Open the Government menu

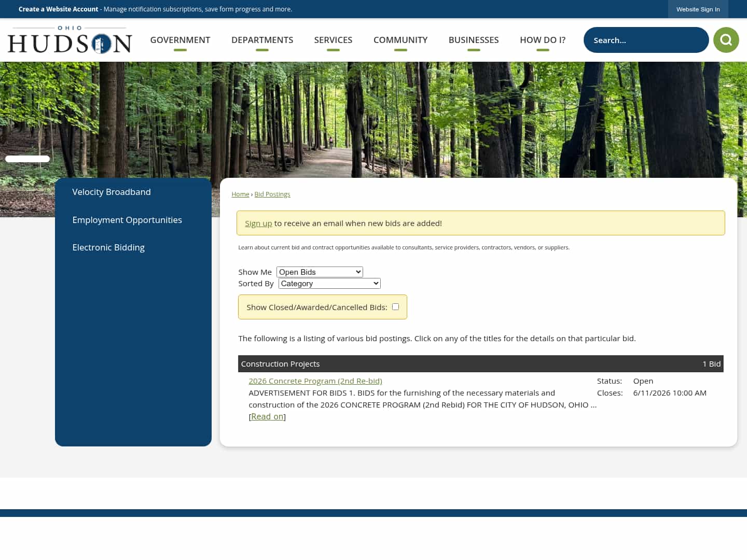pyautogui.click(x=180, y=40)
